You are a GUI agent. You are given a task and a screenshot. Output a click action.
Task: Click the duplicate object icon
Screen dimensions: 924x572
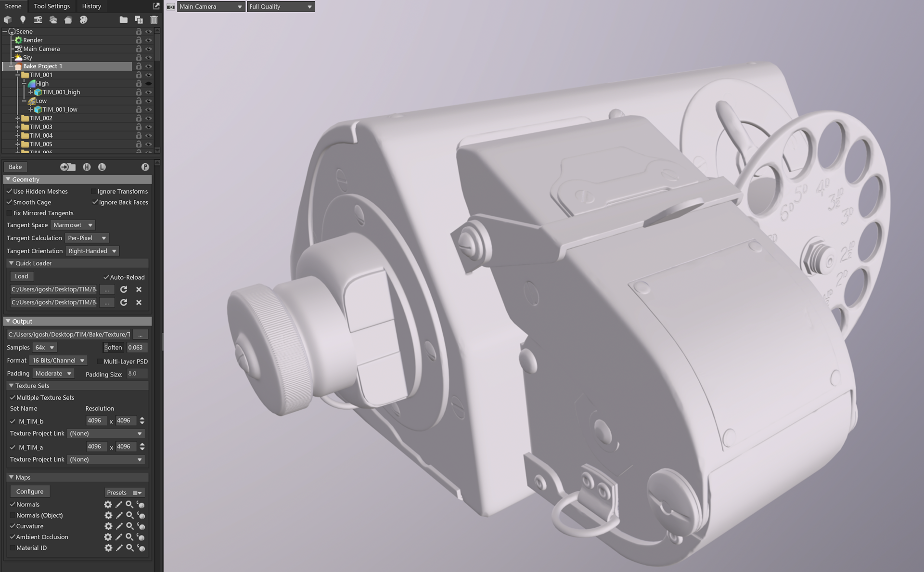click(x=139, y=20)
